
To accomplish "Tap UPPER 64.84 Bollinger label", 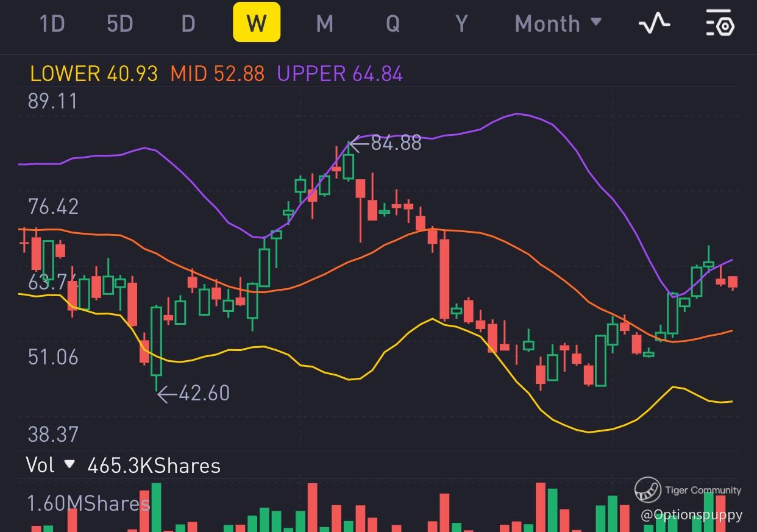I will coord(340,74).
